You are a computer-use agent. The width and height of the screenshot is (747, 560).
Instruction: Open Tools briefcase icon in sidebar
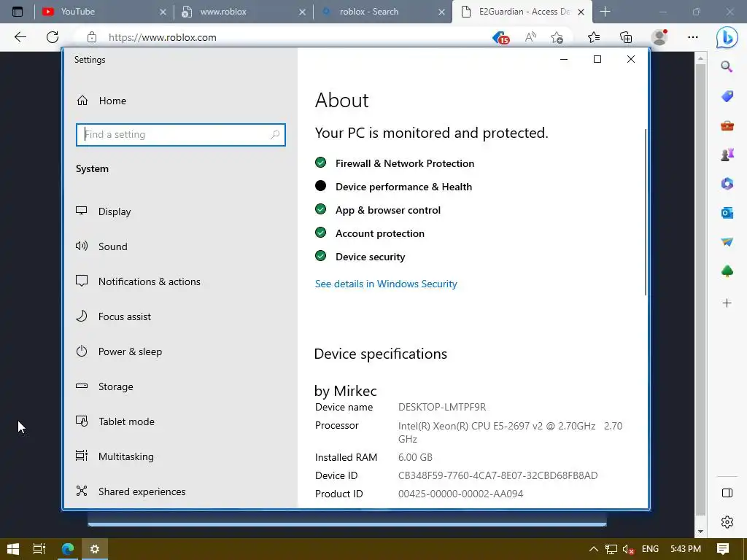[x=727, y=125]
